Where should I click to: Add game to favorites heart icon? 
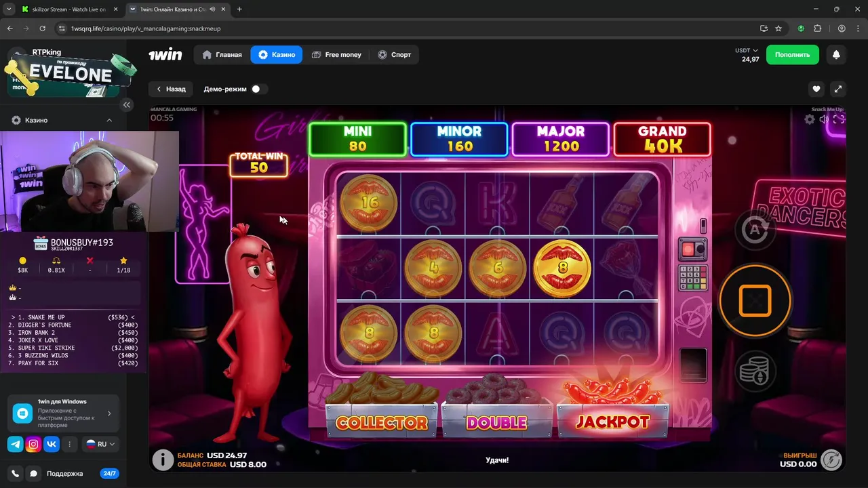coord(816,89)
